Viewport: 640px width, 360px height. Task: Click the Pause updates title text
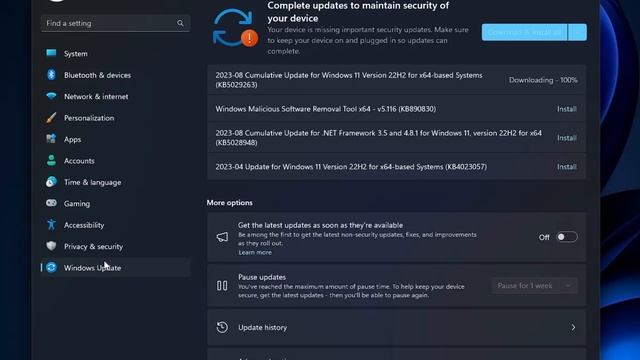(262, 277)
